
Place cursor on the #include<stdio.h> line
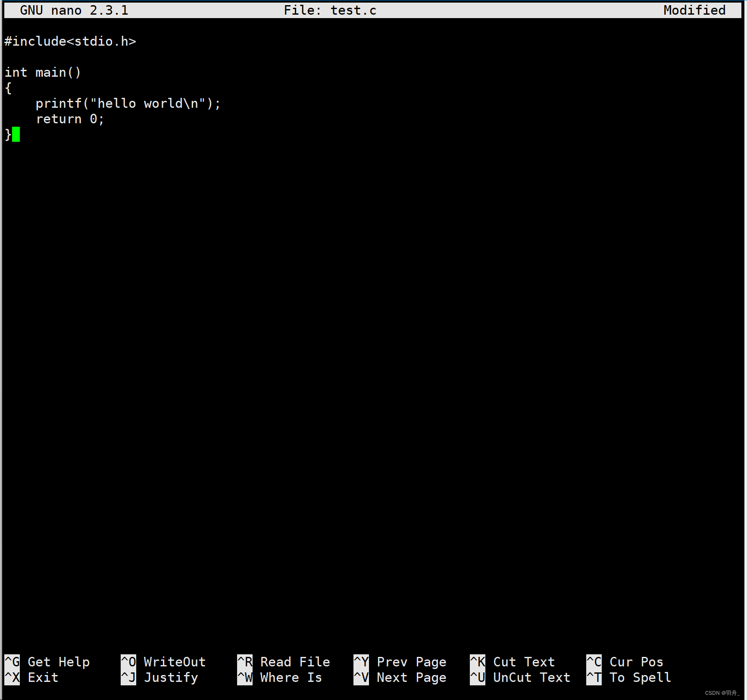tap(70, 41)
